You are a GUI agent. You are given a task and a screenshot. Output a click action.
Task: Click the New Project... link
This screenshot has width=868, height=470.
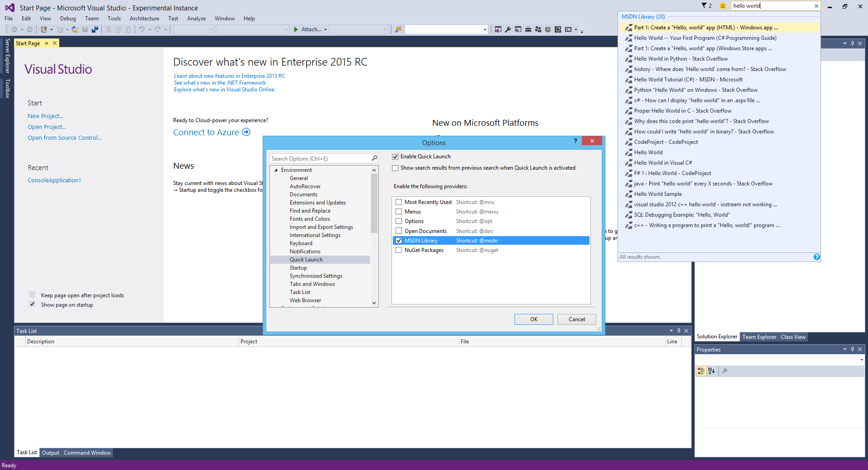[x=45, y=116]
